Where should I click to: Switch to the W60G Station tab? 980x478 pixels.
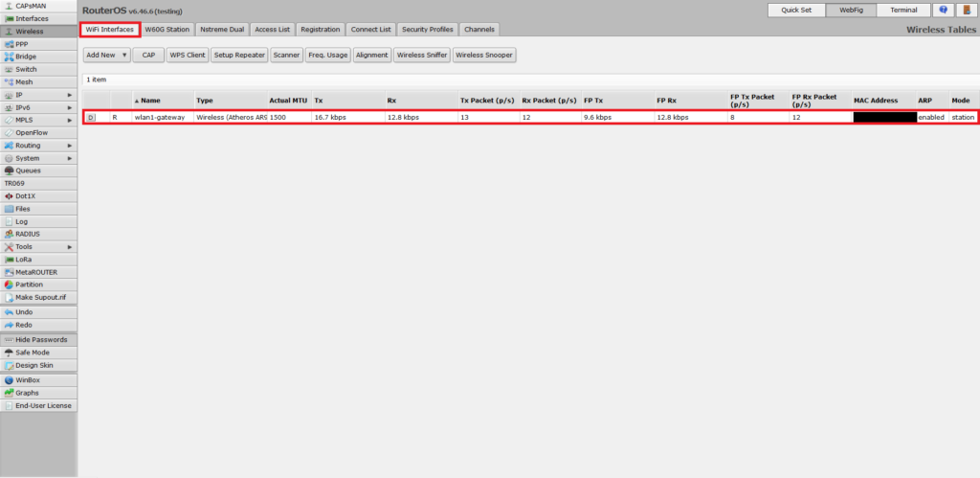167,30
